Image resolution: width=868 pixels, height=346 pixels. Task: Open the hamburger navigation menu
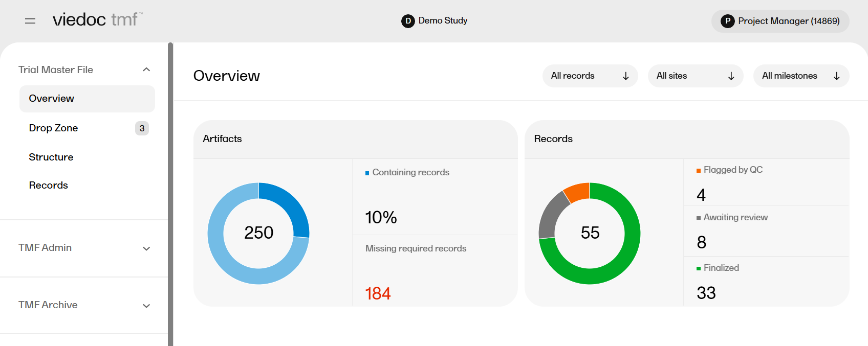30,21
